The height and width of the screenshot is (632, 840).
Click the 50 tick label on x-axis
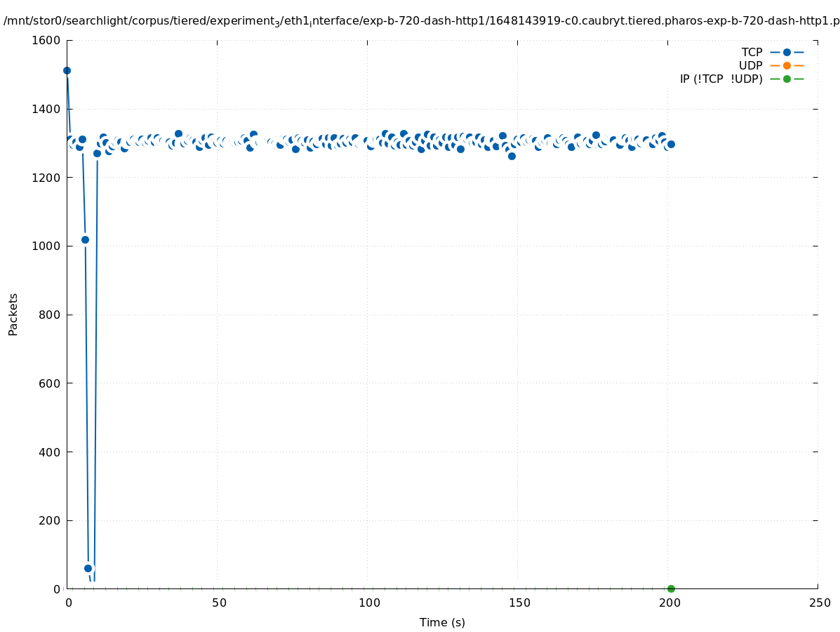pyautogui.click(x=219, y=603)
